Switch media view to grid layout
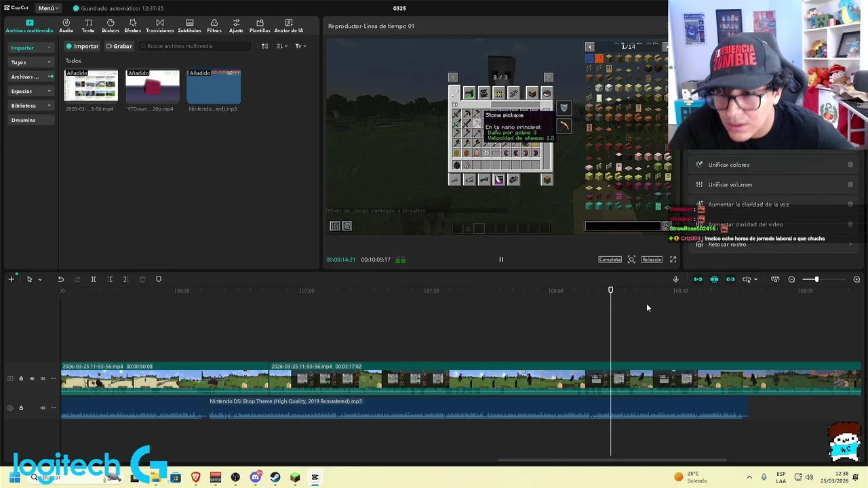Image resolution: width=868 pixels, height=488 pixels. 264,46
